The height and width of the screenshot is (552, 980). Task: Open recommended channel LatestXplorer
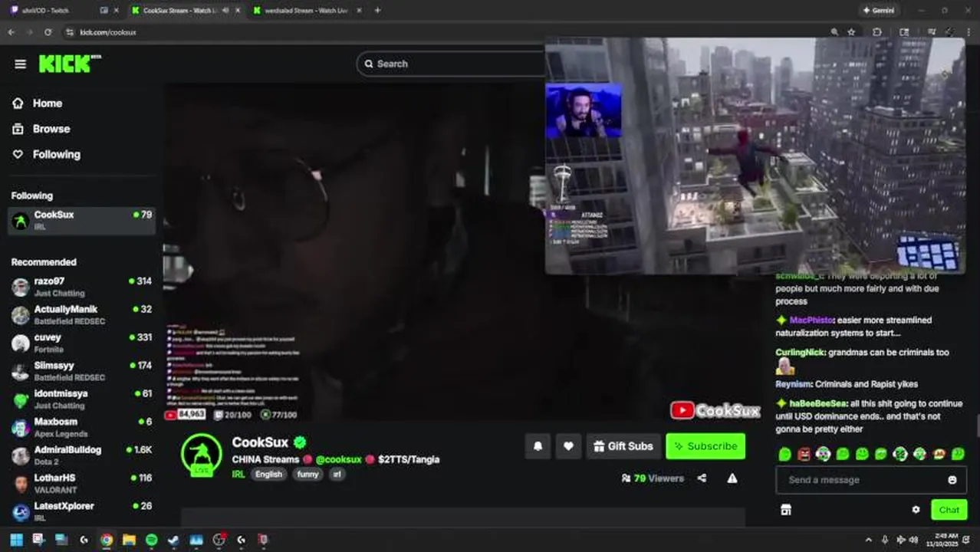tap(81, 511)
